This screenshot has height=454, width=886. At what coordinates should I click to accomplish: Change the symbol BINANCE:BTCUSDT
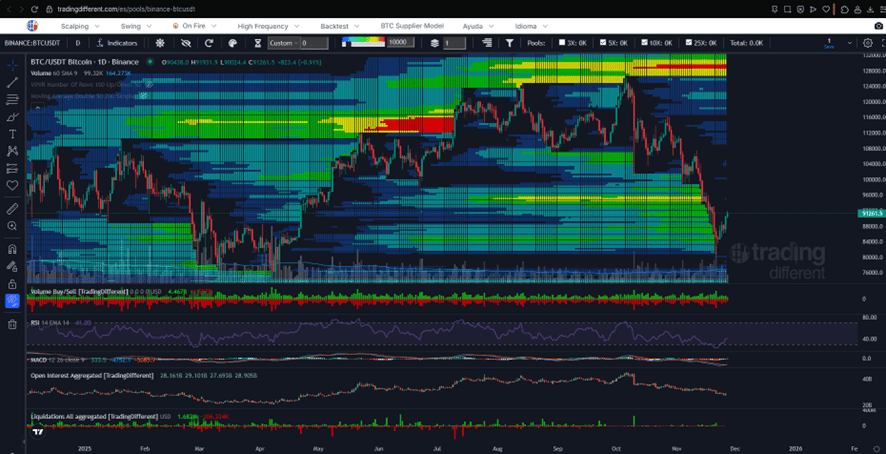(33, 43)
